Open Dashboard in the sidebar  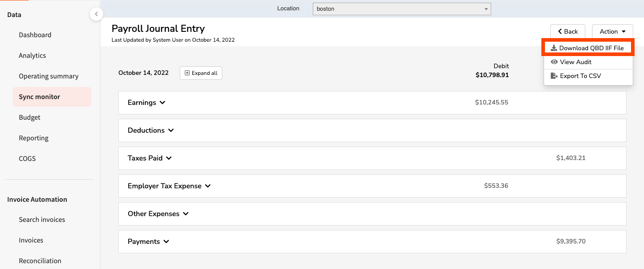(x=35, y=35)
